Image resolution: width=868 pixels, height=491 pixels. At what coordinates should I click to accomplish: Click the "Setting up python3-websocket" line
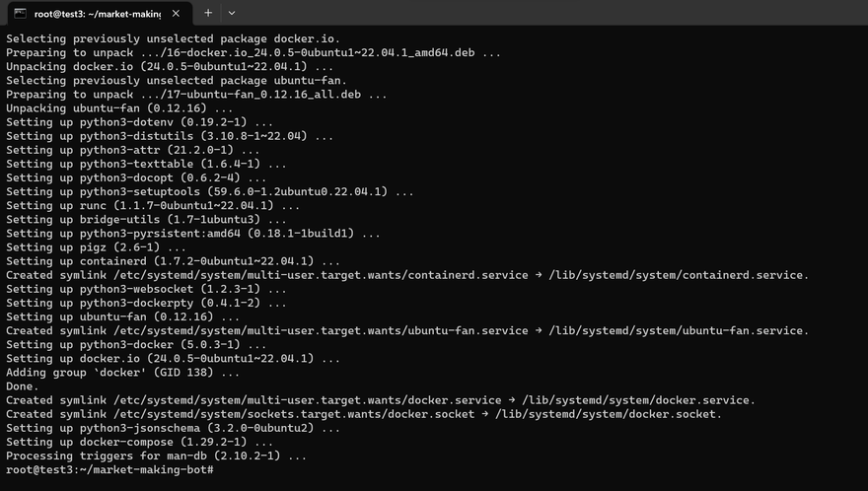click(x=146, y=289)
